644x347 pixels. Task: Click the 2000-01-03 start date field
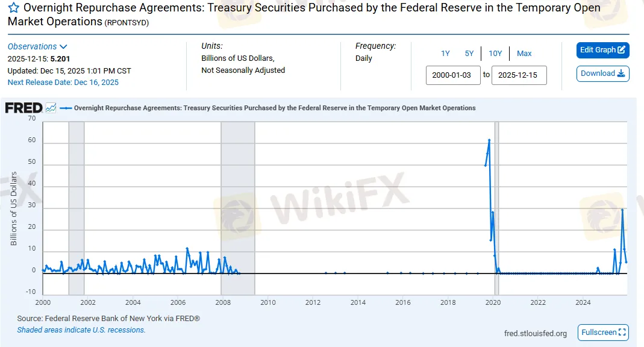(453, 75)
